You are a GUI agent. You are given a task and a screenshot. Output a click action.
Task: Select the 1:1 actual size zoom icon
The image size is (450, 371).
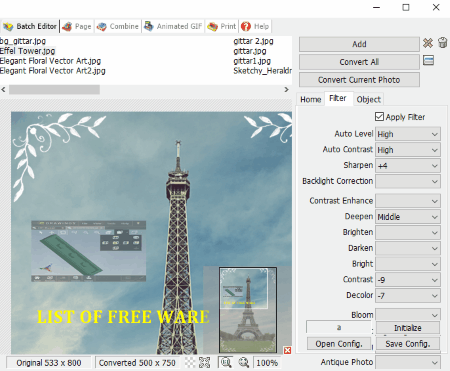[226, 362]
